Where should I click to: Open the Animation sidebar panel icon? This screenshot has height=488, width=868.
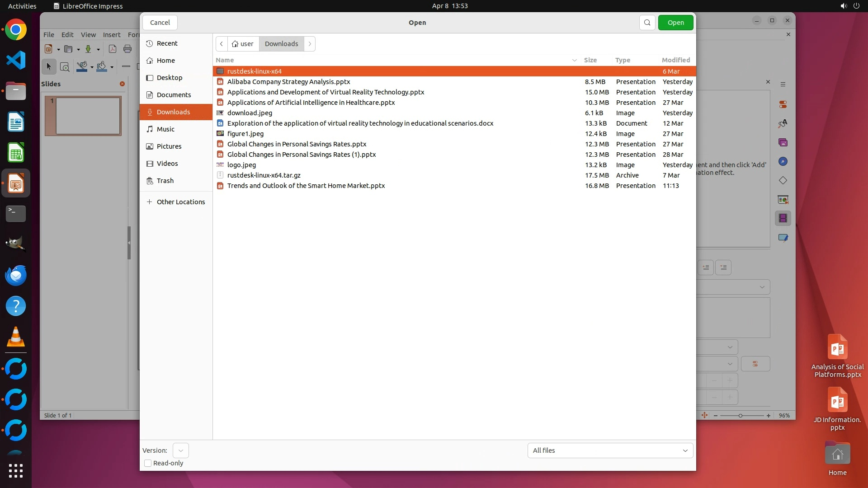point(783,219)
